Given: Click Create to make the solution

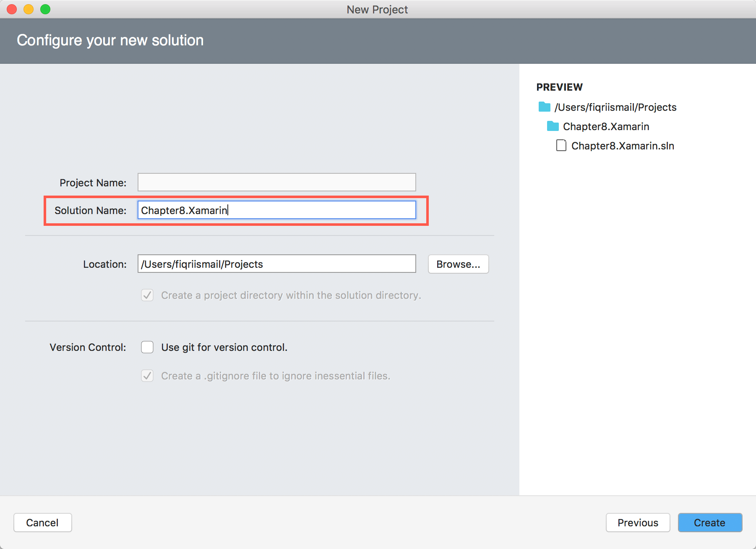Looking at the screenshot, I should tap(710, 523).
